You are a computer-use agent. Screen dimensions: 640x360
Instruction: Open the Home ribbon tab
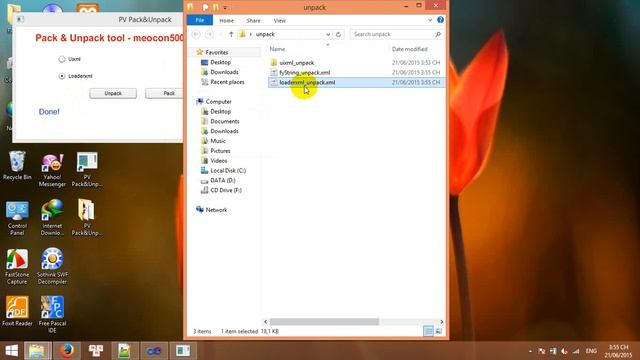227,20
